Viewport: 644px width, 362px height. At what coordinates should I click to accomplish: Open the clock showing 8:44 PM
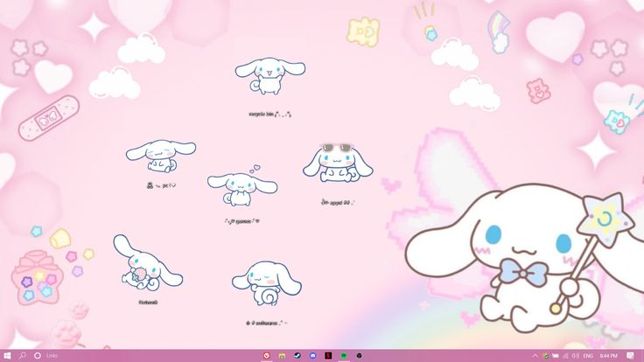coord(608,356)
